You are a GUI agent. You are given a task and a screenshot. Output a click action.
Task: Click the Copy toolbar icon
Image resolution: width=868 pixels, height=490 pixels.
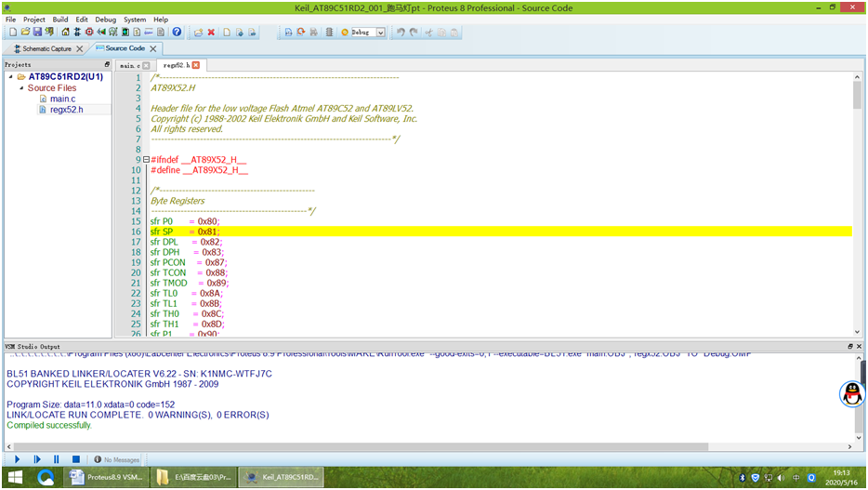click(x=441, y=33)
